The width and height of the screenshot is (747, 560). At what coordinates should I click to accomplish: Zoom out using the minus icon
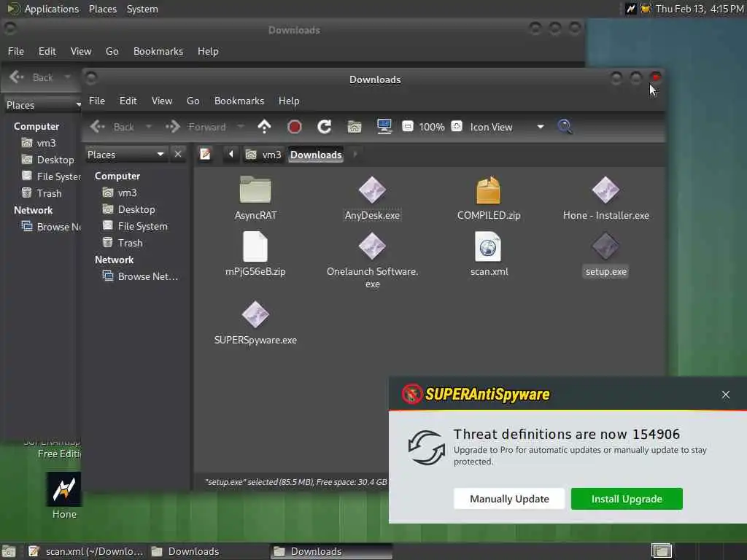click(407, 126)
